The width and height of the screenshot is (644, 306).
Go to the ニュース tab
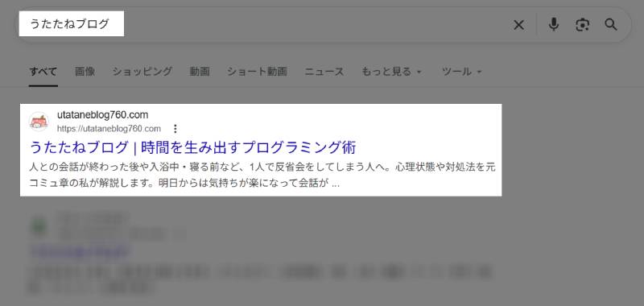tap(324, 72)
